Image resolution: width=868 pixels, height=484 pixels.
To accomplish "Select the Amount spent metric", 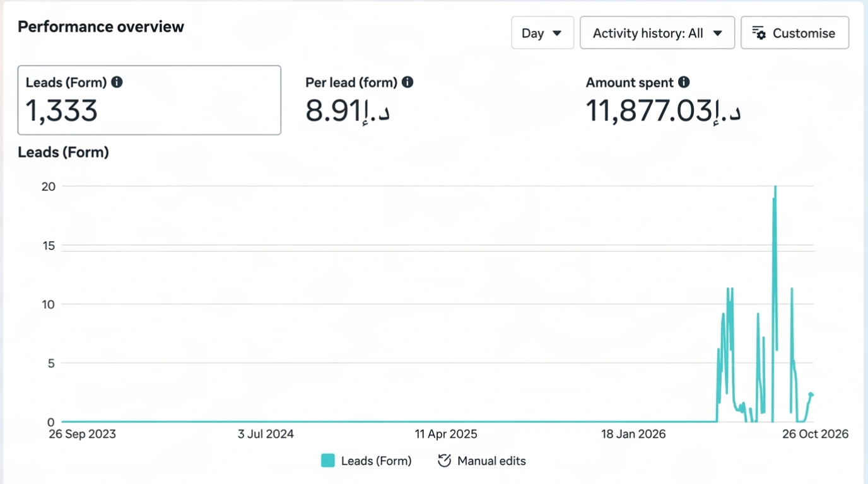I will tap(664, 100).
